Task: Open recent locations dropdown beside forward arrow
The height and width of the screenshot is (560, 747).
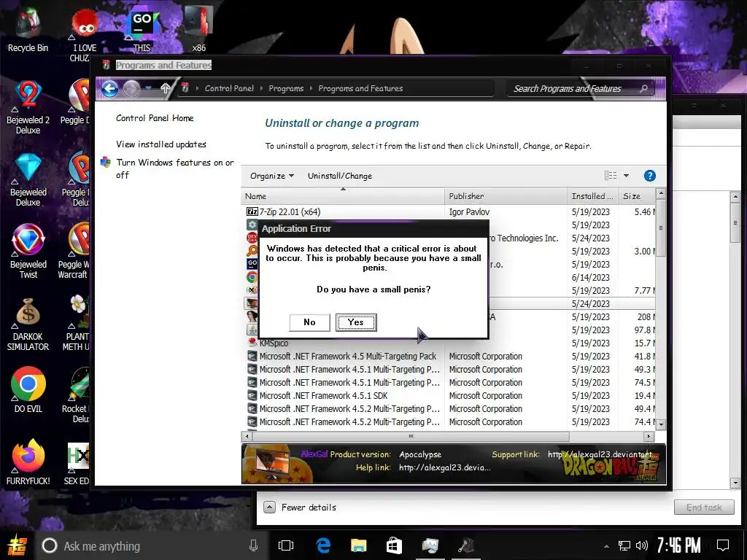Action: (149, 88)
